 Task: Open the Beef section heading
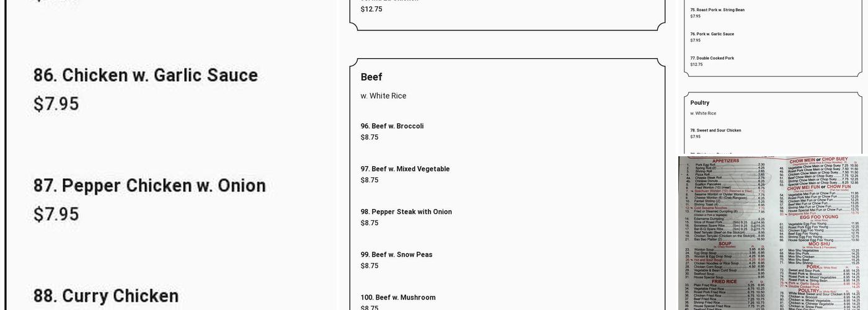371,77
